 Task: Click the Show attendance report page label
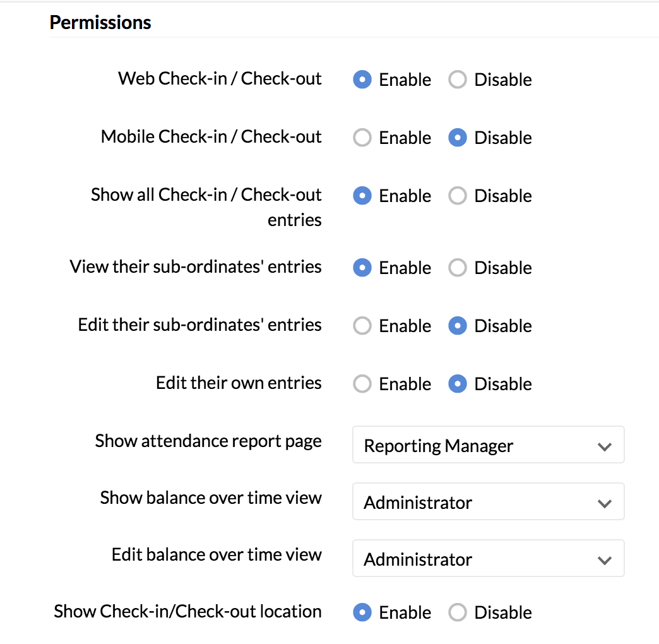(208, 441)
